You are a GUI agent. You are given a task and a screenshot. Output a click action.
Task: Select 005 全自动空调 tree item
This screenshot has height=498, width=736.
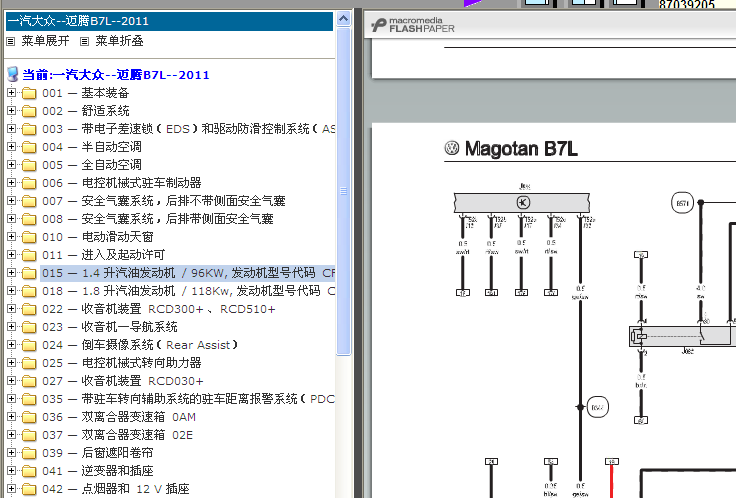tap(92, 165)
